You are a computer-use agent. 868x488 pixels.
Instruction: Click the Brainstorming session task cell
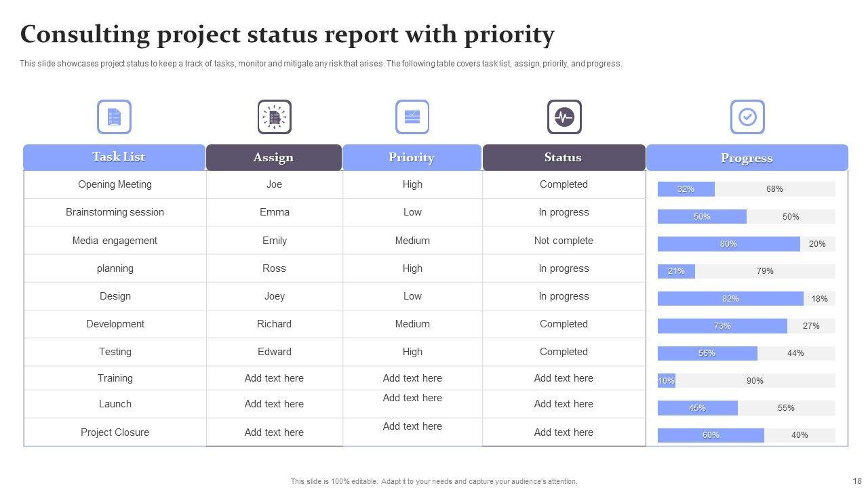point(115,212)
